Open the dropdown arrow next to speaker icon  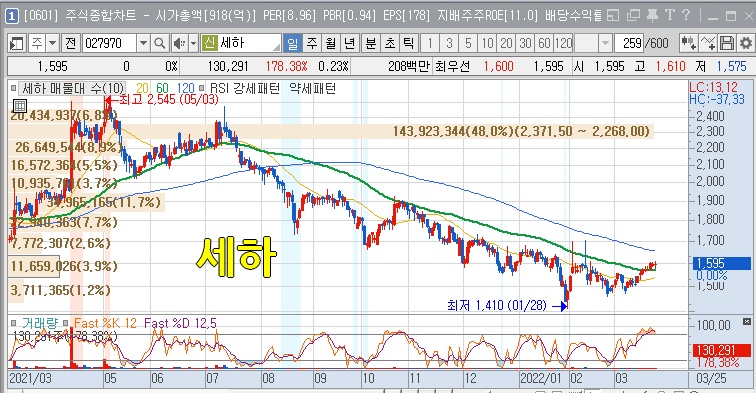193,43
